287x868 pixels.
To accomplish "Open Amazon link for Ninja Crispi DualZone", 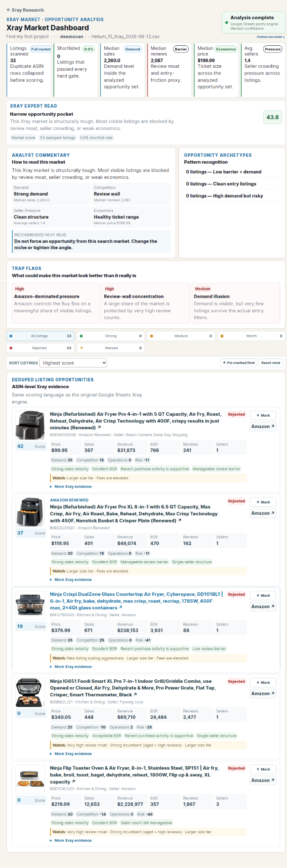I will coord(263,606).
